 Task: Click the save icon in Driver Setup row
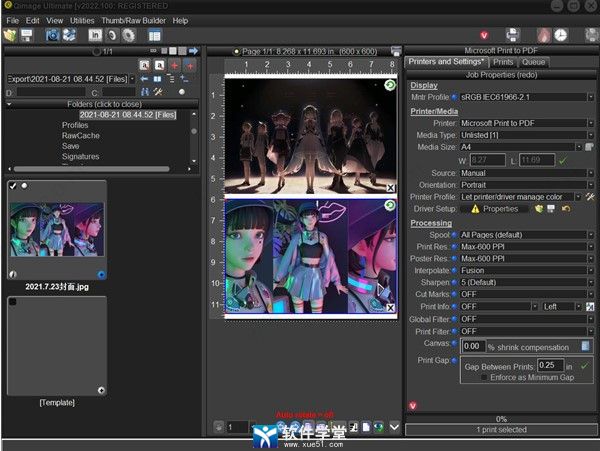pyautogui.click(x=551, y=209)
